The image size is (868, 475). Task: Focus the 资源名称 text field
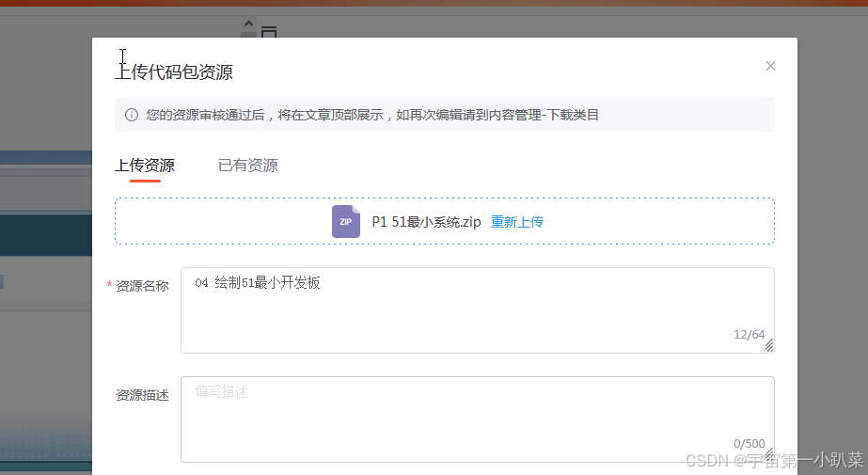(477, 310)
